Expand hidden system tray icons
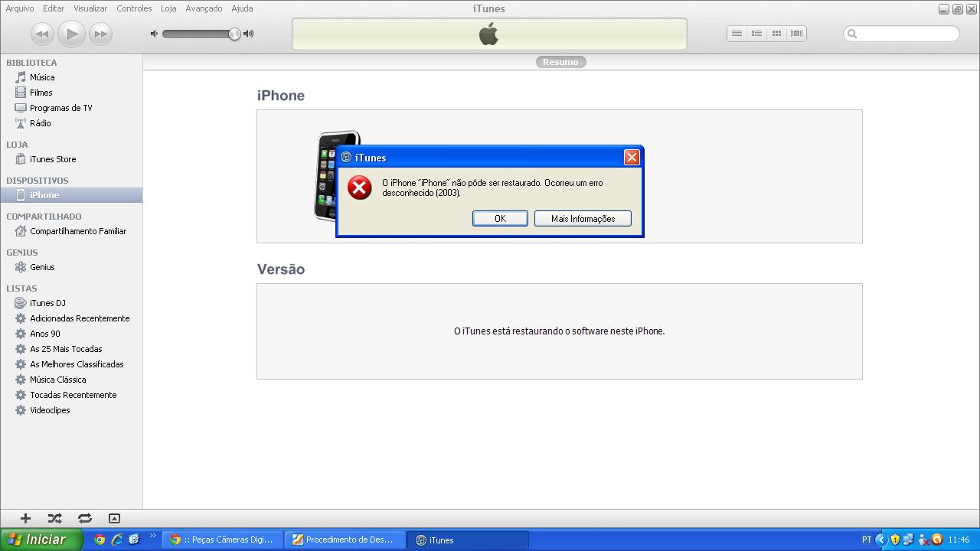 pos(881,540)
